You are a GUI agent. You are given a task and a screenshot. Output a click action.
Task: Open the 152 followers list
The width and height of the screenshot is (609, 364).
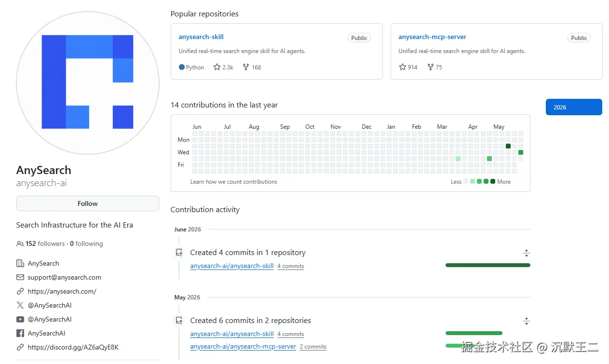[x=45, y=243]
